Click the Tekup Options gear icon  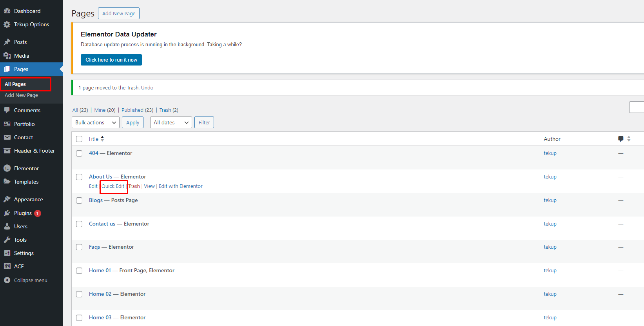tap(7, 24)
